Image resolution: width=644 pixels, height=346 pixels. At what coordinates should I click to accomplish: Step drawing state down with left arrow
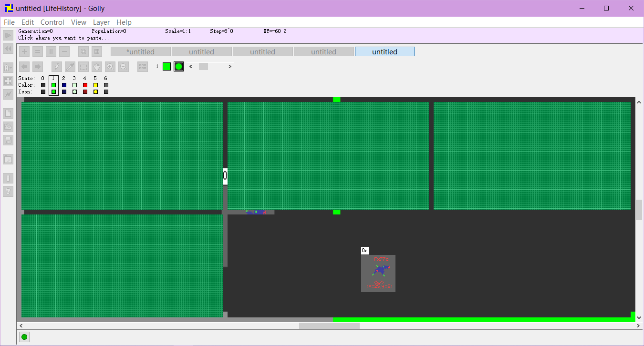[x=191, y=67]
